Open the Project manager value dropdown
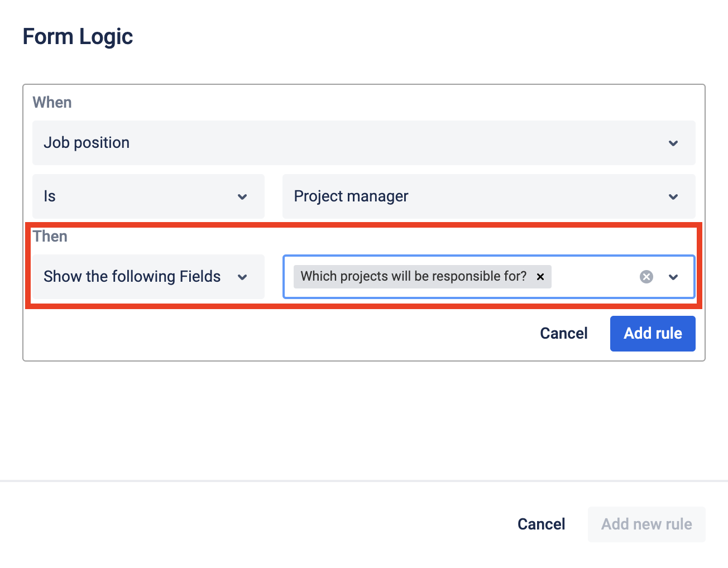 [475, 196]
